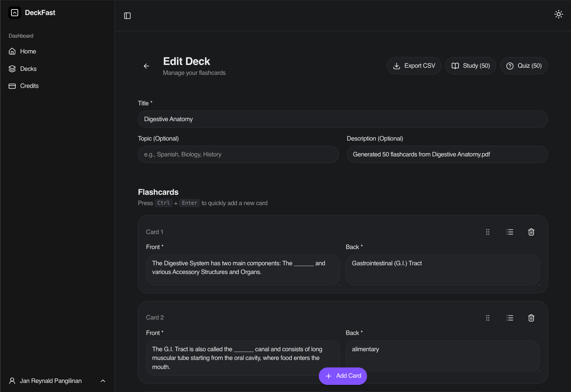Toggle the sidebar panel icon
The image size is (571, 392).
click(127, 16)
